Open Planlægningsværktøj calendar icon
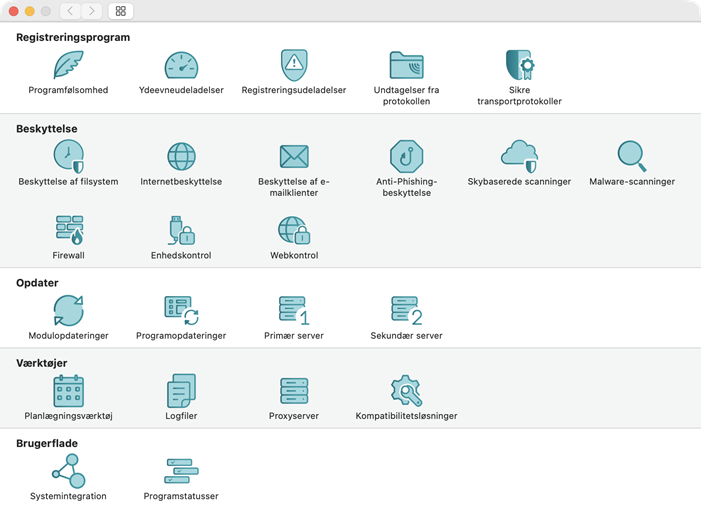This screenshot has height=508, width=701. point(68,391)
